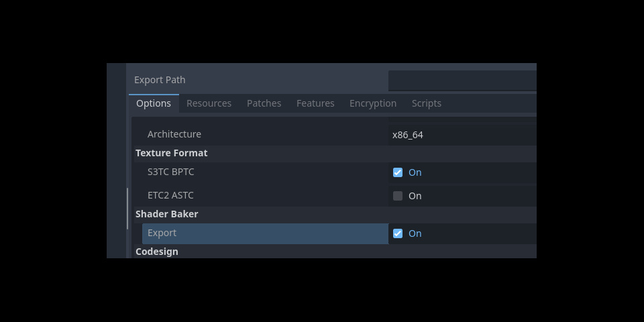This screenshot has height=322, width=644.
Task: Switch to the Scripts tab
Action: [427, 103]
